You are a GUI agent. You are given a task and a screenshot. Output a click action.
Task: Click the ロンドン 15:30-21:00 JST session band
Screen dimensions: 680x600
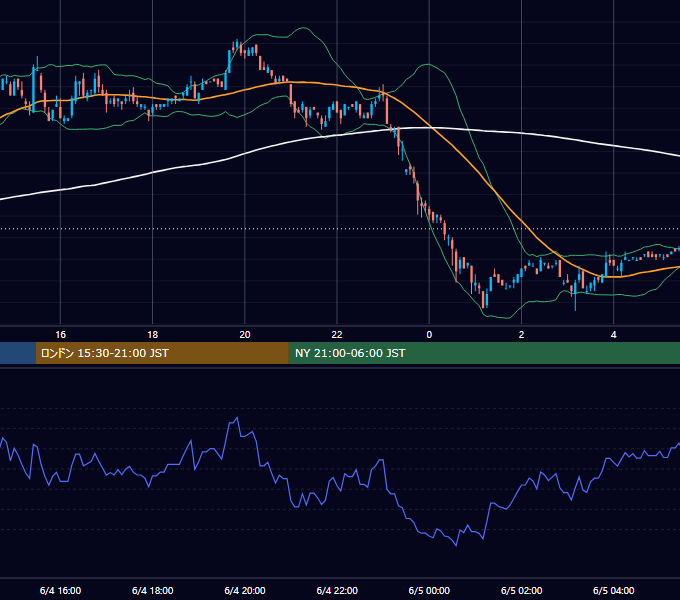tap(162, 353)
